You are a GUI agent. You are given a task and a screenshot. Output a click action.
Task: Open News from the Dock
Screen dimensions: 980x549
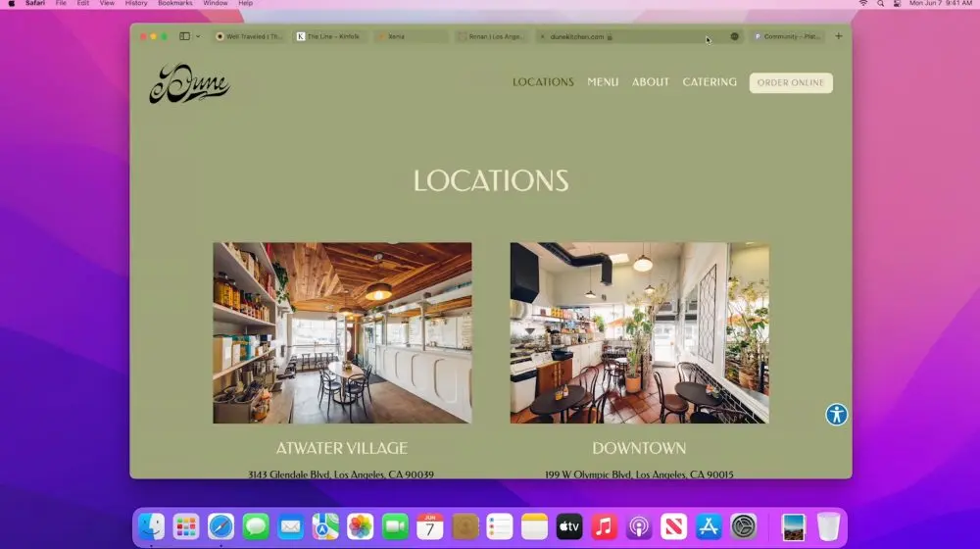pyautogui.click(x=674, y=526)
